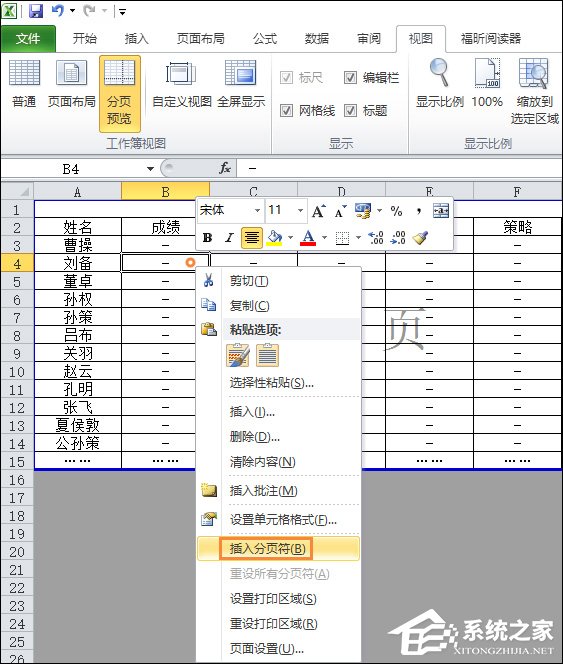This screenshot has width=563, height=664.
Task: Choose 插入批注(M) menu item
Action: point(278,491)
